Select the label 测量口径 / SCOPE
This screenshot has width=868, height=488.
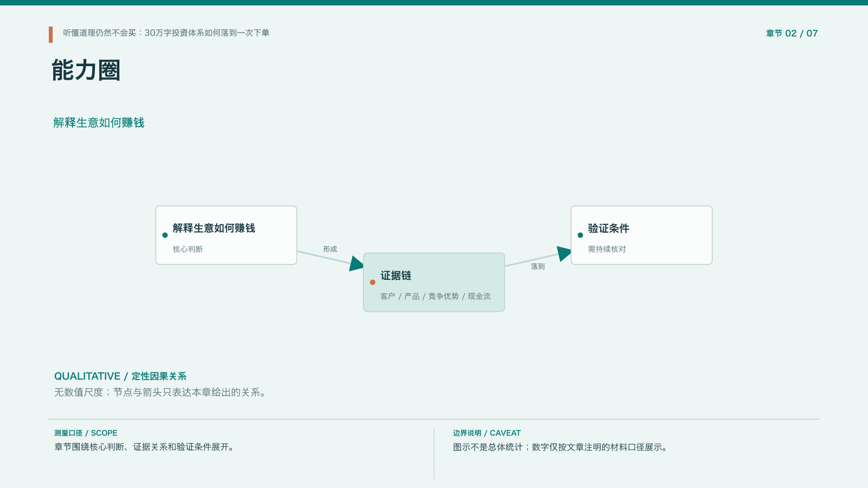tap(86, 433)
